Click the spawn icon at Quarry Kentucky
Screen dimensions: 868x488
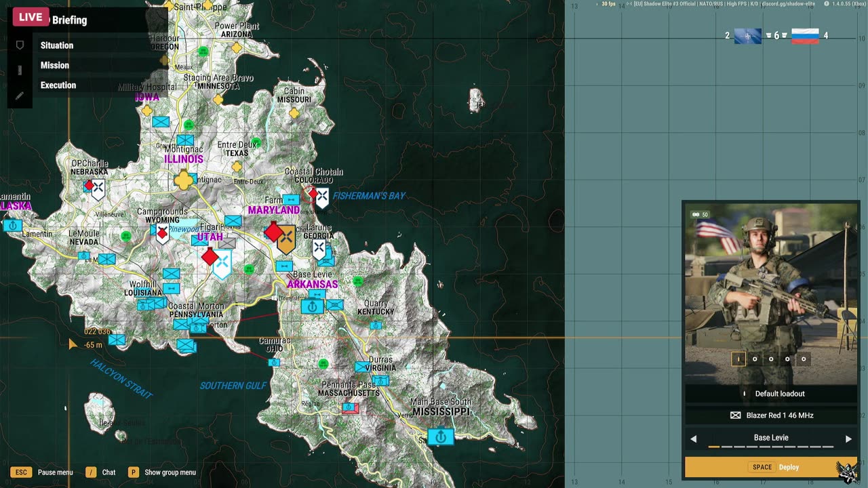point(376,325)
